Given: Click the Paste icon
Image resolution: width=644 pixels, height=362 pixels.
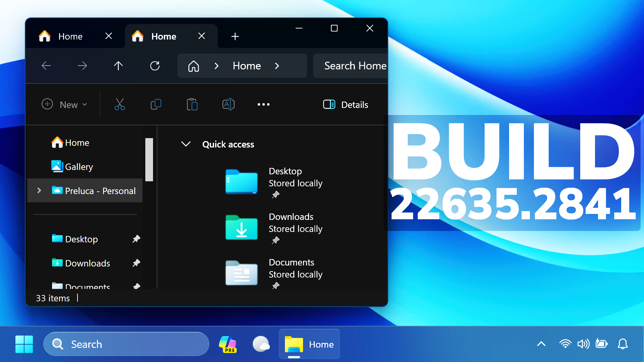Looking at the screenshot, I should (192, 104).
